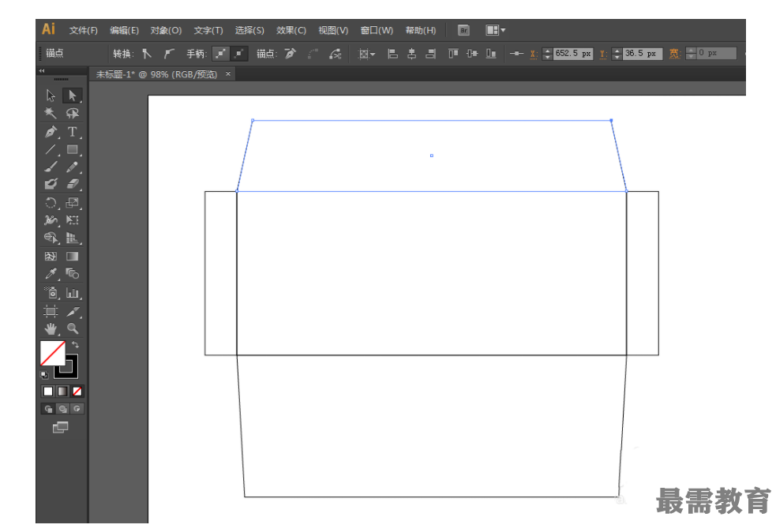The width and height of the screenshot is (776, 532).
Task: Open the 编辑(E) menu
Action: click(x=124, y=31)
